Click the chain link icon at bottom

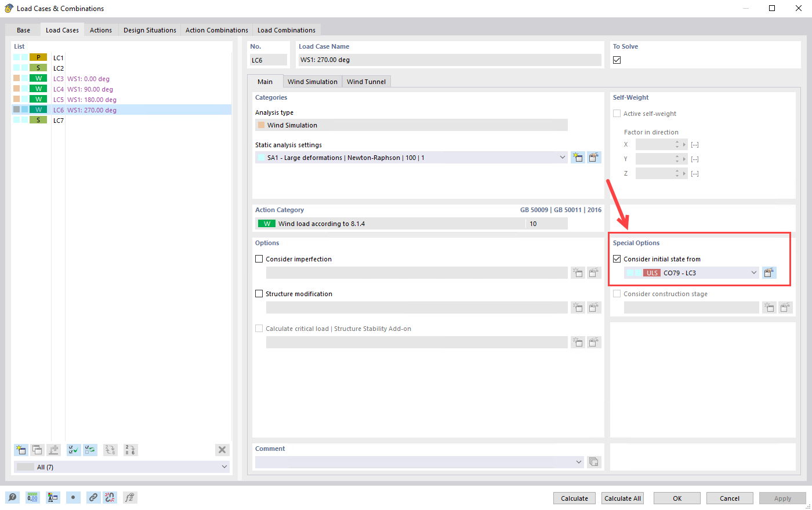coord(93,497)
